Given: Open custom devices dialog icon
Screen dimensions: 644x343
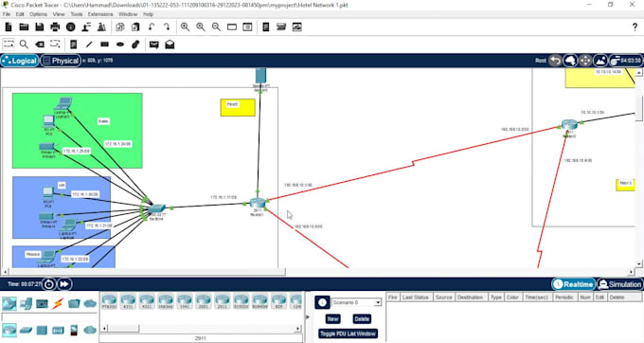Looking at the screenshot, I should (247, 27).
